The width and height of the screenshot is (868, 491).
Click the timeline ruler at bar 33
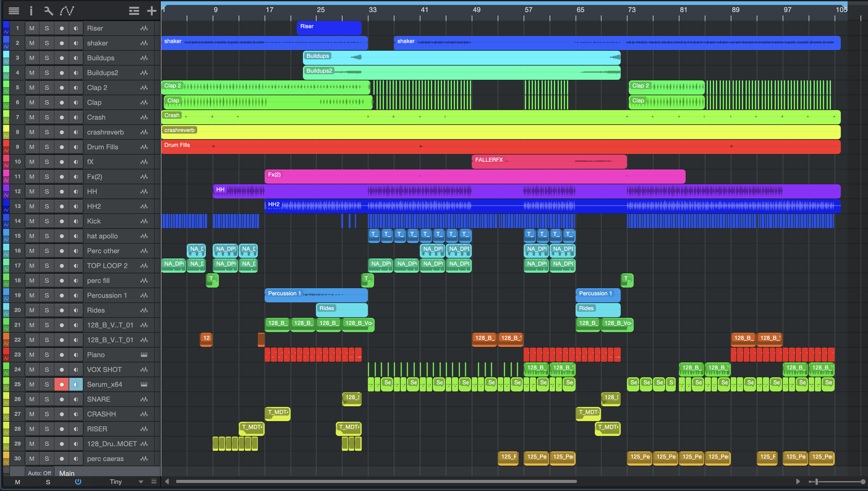pos(372,10)
